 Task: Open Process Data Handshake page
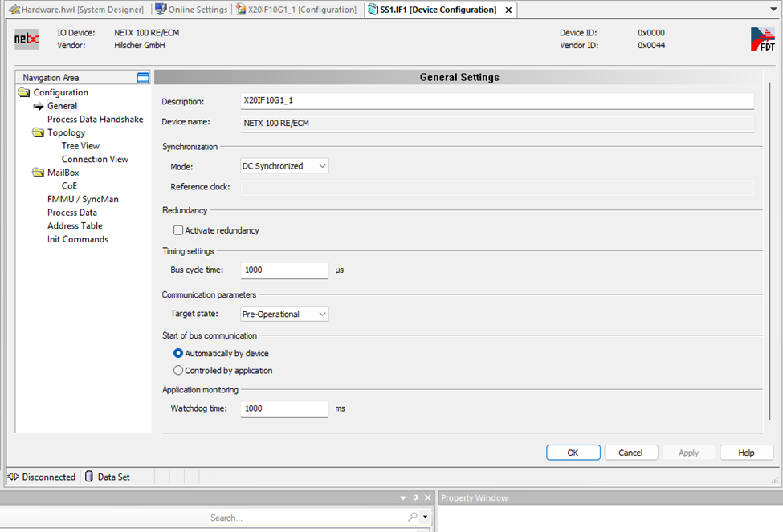96,120
